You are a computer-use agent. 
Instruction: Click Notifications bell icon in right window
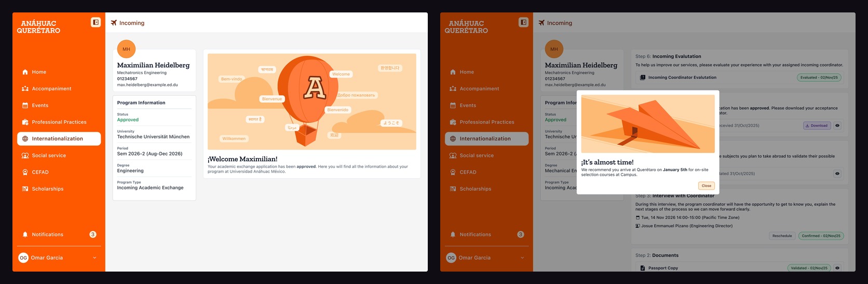(x=453, y=234)
